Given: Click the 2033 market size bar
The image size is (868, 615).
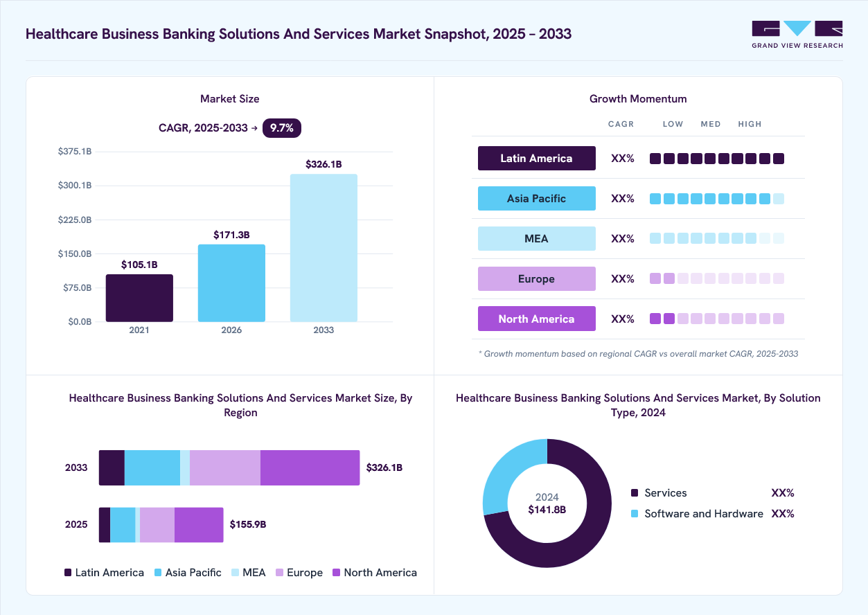Looking at the screenshot, I should tap(324, 248).
